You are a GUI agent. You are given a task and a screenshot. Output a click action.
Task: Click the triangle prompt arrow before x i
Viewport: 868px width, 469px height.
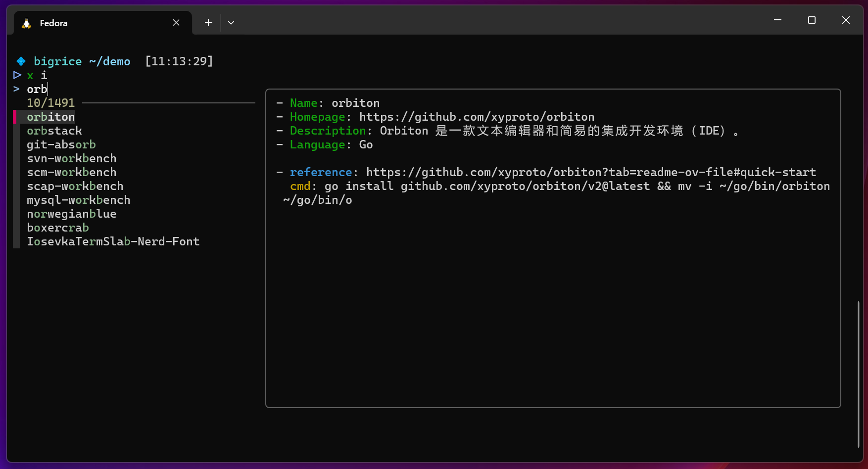tap(17, 75)
